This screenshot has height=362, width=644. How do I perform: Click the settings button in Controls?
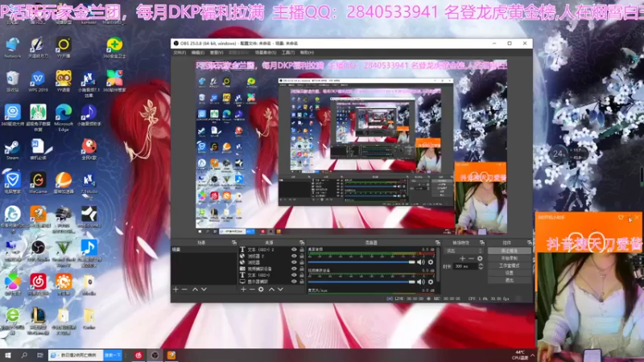[510, 273]
